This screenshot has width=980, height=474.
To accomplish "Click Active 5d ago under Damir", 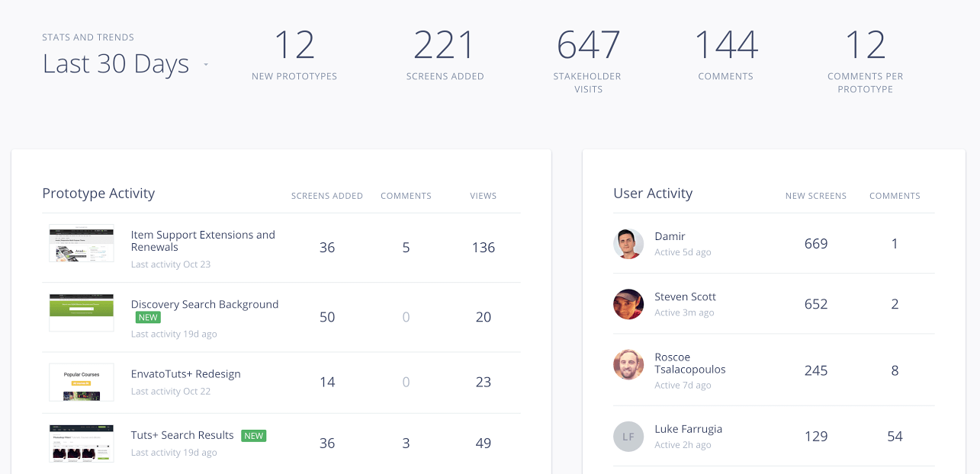I will (x=683, y=252).
